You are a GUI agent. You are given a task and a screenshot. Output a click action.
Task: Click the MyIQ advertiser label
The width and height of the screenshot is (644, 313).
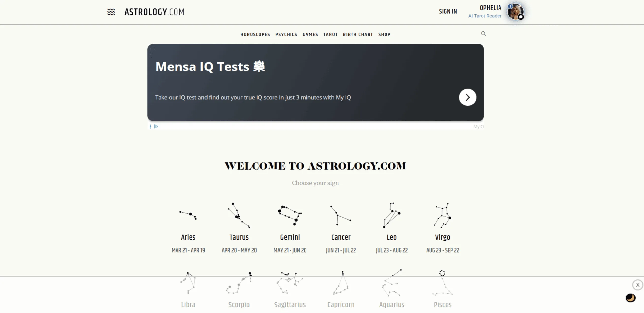coord(478,127)
